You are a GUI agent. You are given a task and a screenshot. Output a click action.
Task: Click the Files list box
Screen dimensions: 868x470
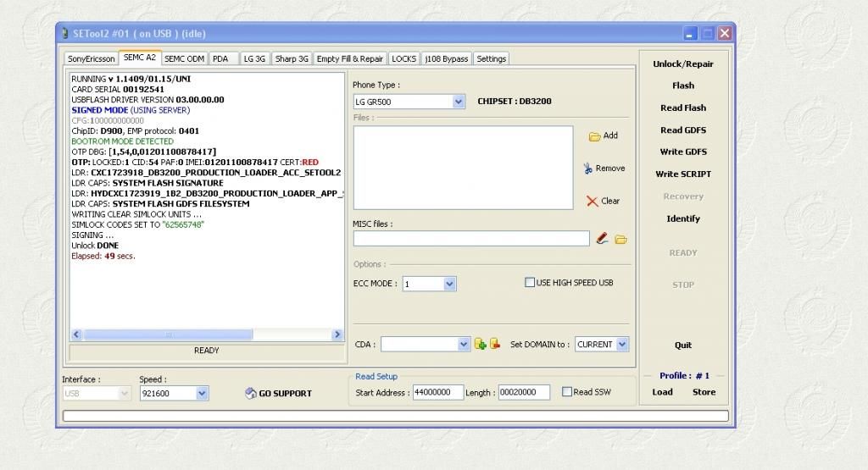(x=463, y=168)
